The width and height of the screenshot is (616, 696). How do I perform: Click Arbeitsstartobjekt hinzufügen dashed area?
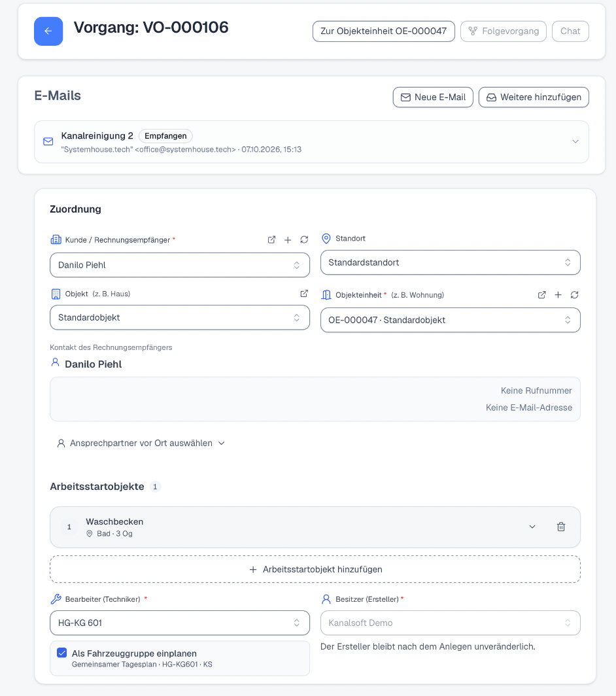[315, 569]
